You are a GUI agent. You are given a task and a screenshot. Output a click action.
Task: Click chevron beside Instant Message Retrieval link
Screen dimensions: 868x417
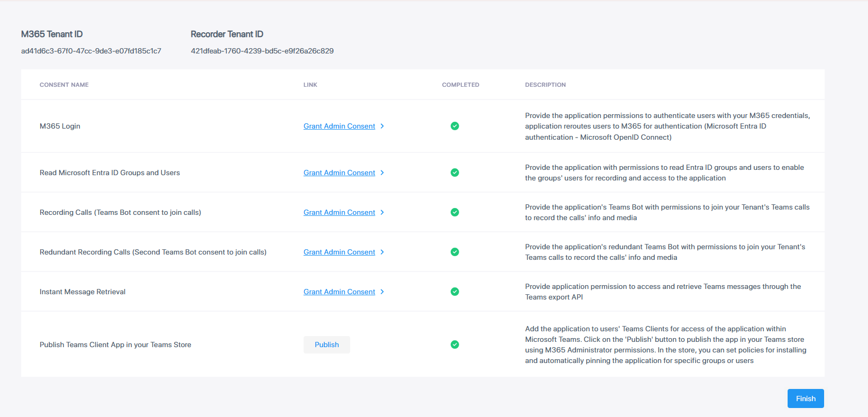(382, 292)
